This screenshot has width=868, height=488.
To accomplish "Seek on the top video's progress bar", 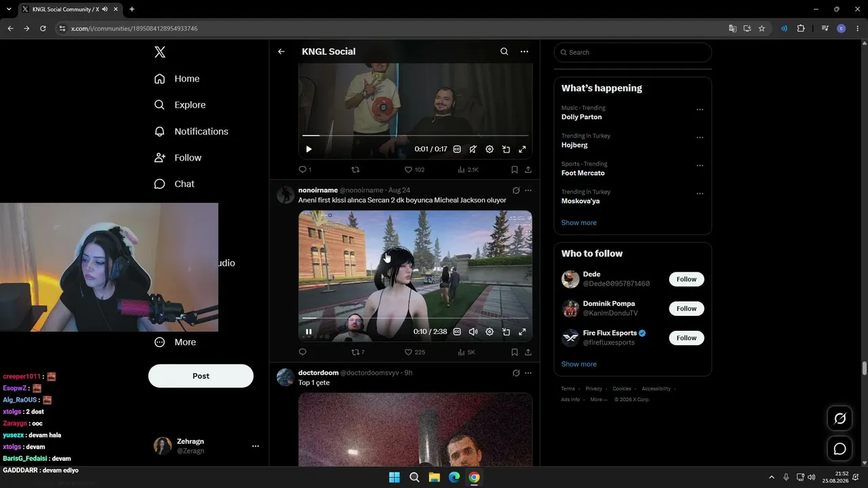I will (x=415, y=136).
